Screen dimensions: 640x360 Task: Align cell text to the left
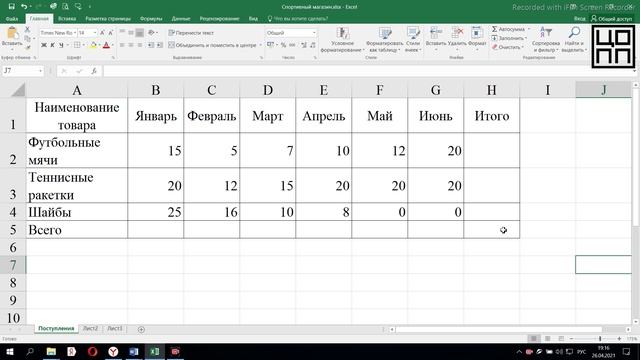122,45
